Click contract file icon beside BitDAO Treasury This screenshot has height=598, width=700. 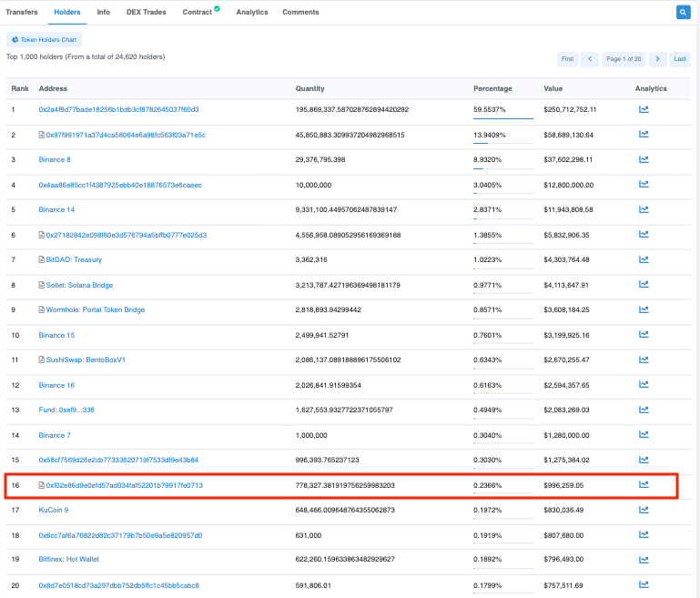(x=42, y=259)
